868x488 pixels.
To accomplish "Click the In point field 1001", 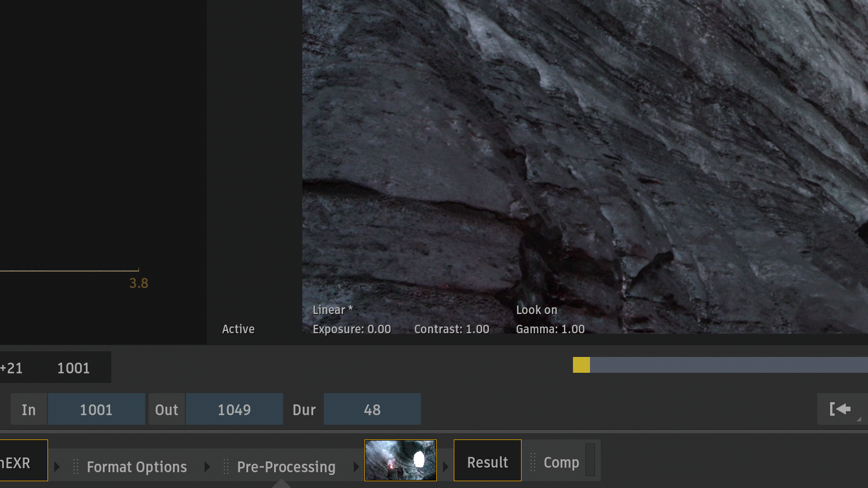I will [x=97, y=409].
